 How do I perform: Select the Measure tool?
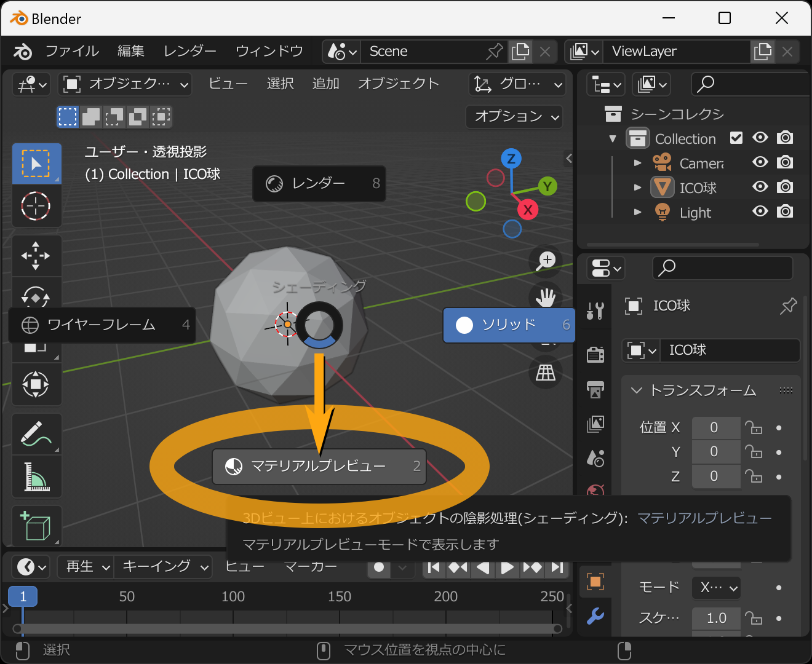[36, 476]
